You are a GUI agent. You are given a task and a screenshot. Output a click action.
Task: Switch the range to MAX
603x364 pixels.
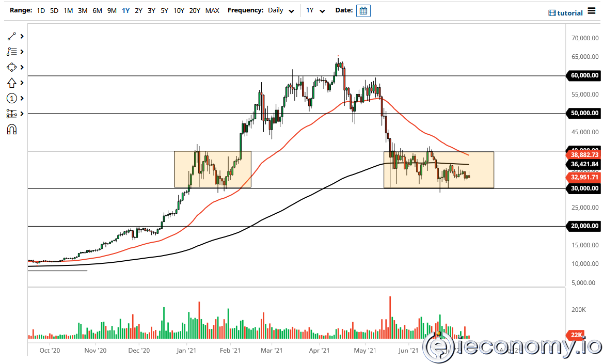(x=212, y=10)
